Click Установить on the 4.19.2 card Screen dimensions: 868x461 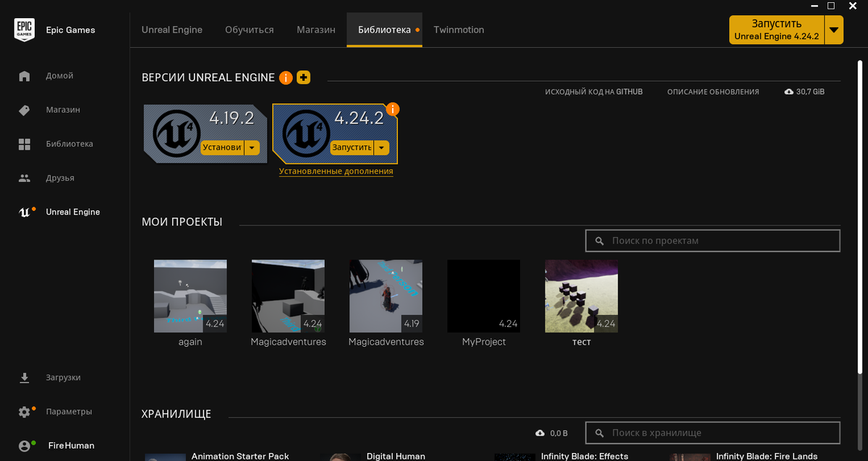[223, 147]
